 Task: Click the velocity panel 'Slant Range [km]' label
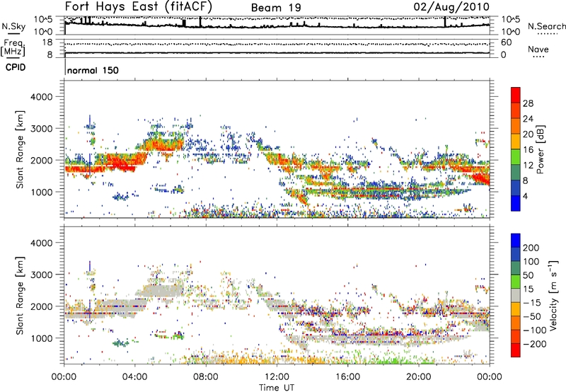point(20,296)
